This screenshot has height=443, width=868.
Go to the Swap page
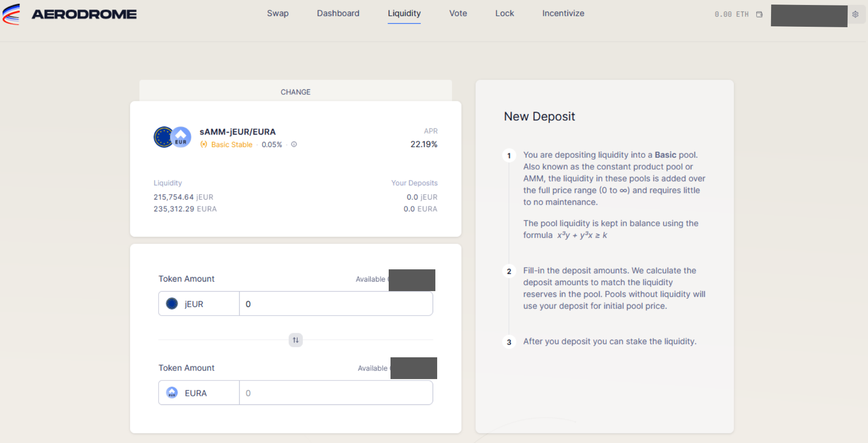278,14
